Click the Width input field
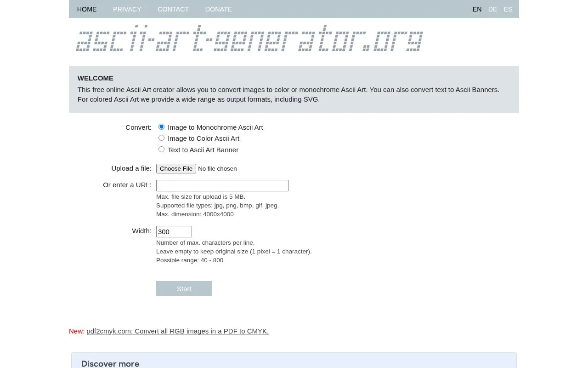Viewport: 588px width, 368px height. tap(174, 232)
